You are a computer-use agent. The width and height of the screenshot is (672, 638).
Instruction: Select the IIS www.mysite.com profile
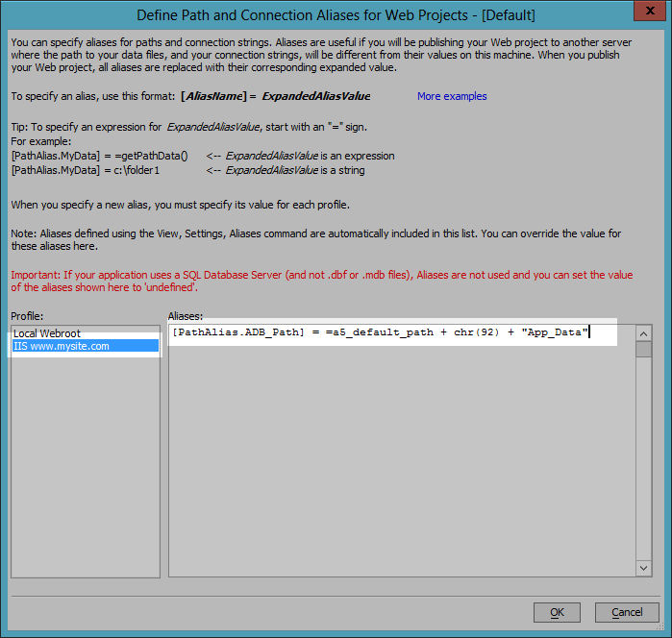pos(86,346)
